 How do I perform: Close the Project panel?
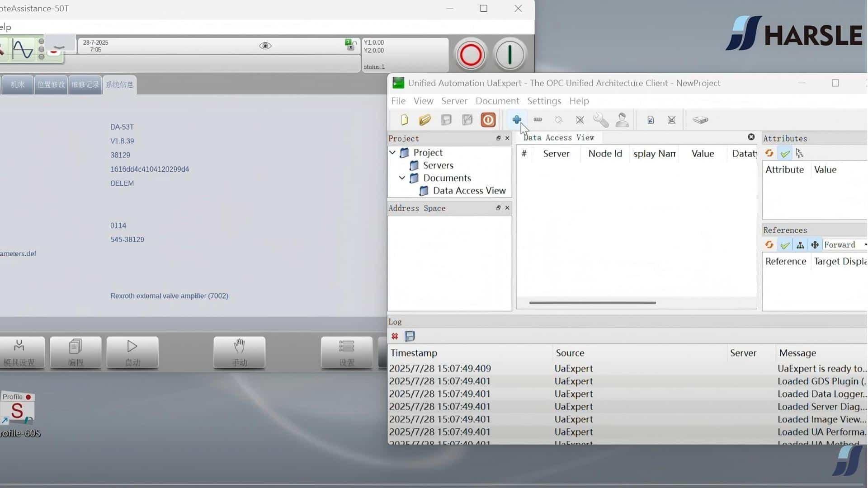tap(507, 138)
